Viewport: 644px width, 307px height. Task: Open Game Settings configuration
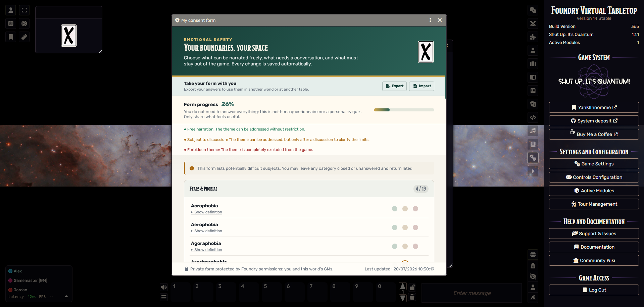pos(594,164)
